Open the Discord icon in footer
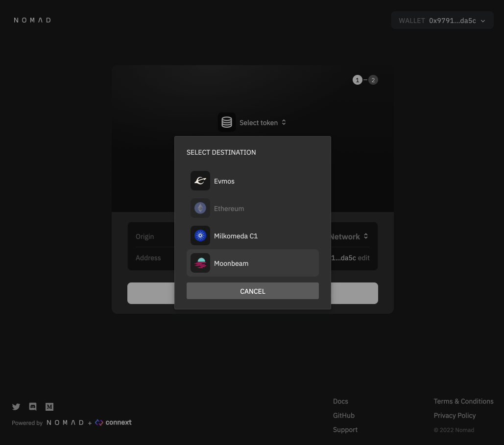This screenshot has width=504, height=445. tap(33, 407)
